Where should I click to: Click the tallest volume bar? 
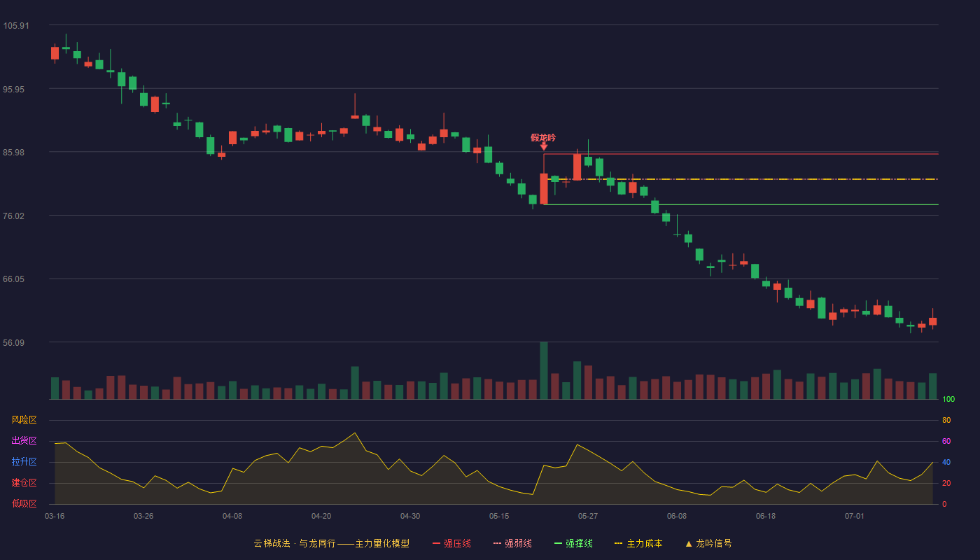tap(544, 370)
